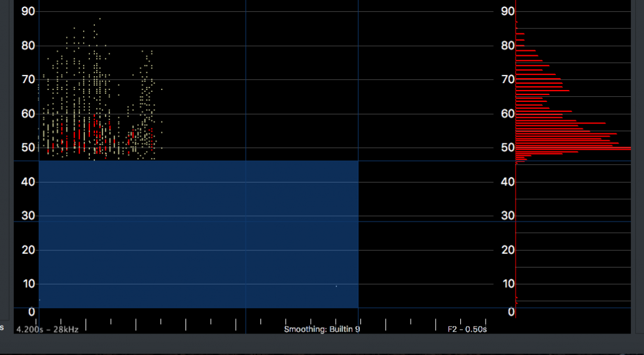Click the 0 label on left axis
The height and width of the screenshot is (355, 644).
[31, 312]
